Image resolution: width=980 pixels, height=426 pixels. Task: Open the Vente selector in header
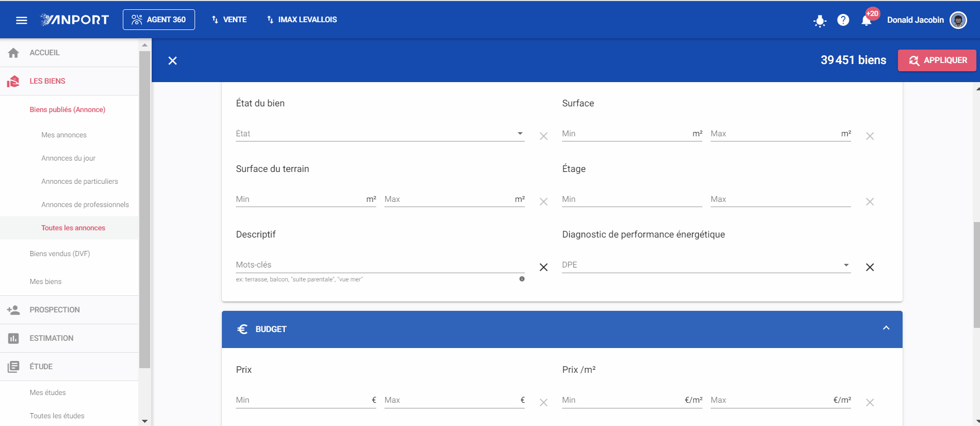click(229, 20)
